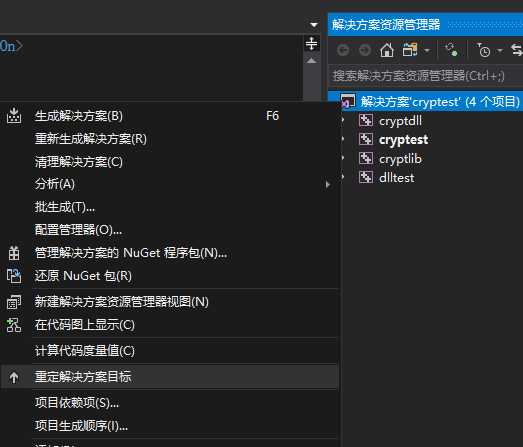The width and height of the screenshot is (523, 447).
Task: Click the editor split-window handle icon
Action: point(311,44)
